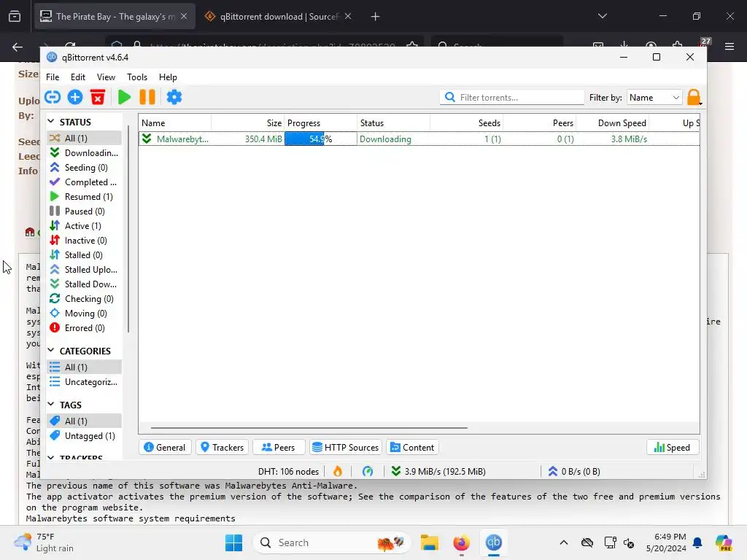Click the 54.9% progress bar
The image size is (747, 560).
tap(321, 139)
